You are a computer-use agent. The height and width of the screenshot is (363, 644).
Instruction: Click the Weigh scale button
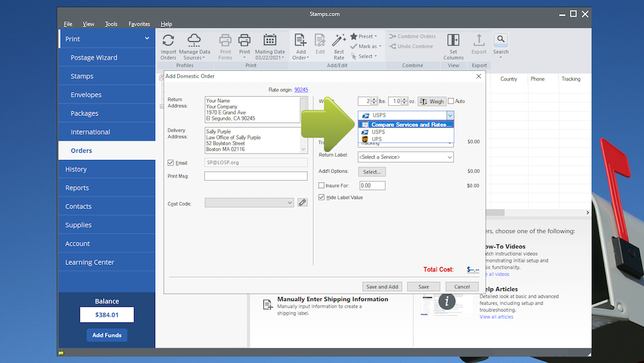(x=431, y=101)
